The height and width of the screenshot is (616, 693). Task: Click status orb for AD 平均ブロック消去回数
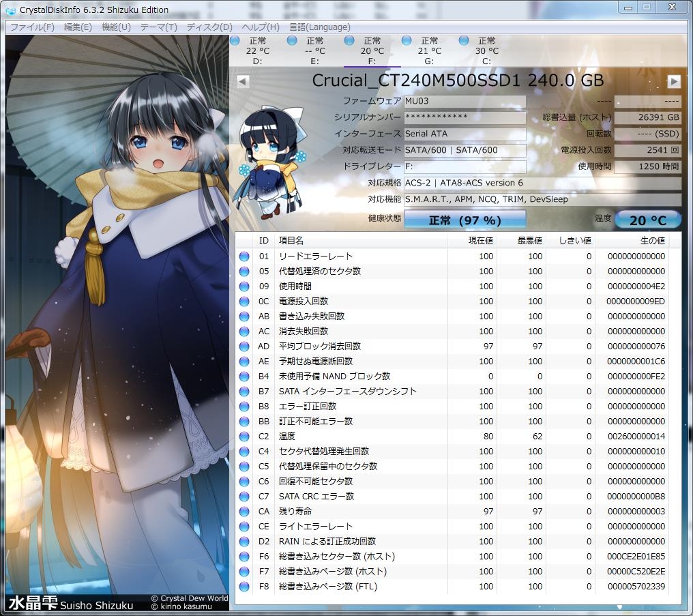(244, 347)
